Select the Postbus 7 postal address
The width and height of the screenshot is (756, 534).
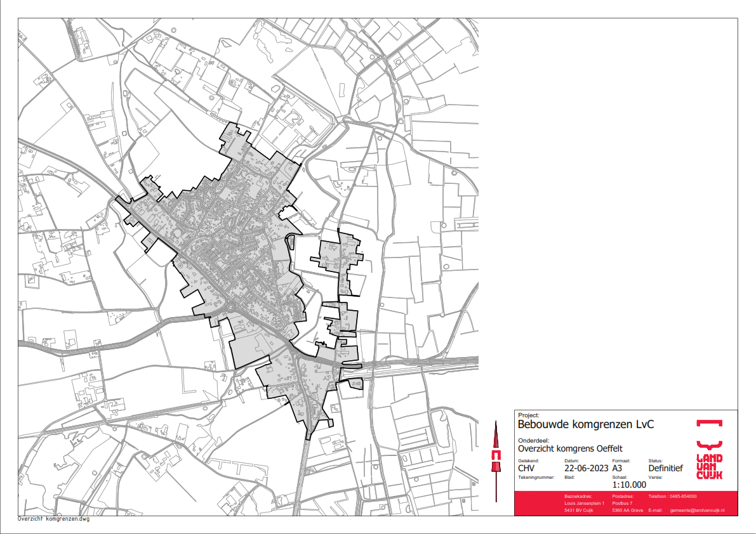[621, 503]
